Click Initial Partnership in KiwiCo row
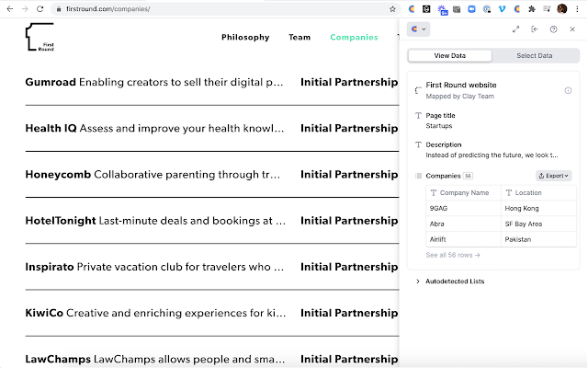588x368 pixels. (x=349, y=313)
